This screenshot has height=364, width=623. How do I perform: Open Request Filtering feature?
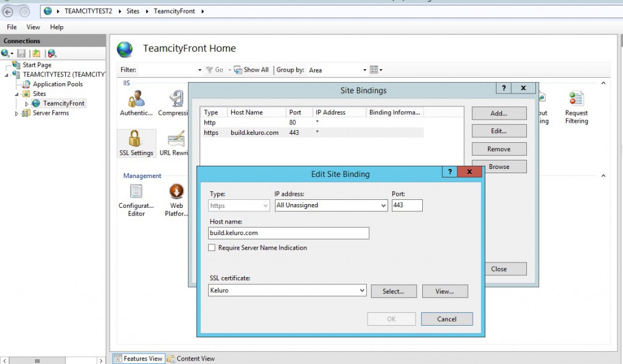pyautogui.click(x=576, y=107)
